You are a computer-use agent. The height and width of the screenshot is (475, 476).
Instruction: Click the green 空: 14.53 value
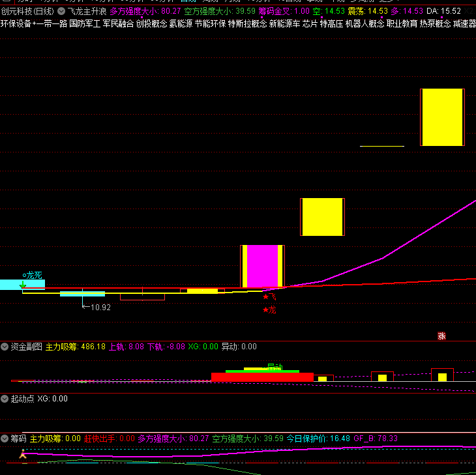(329, 12)
